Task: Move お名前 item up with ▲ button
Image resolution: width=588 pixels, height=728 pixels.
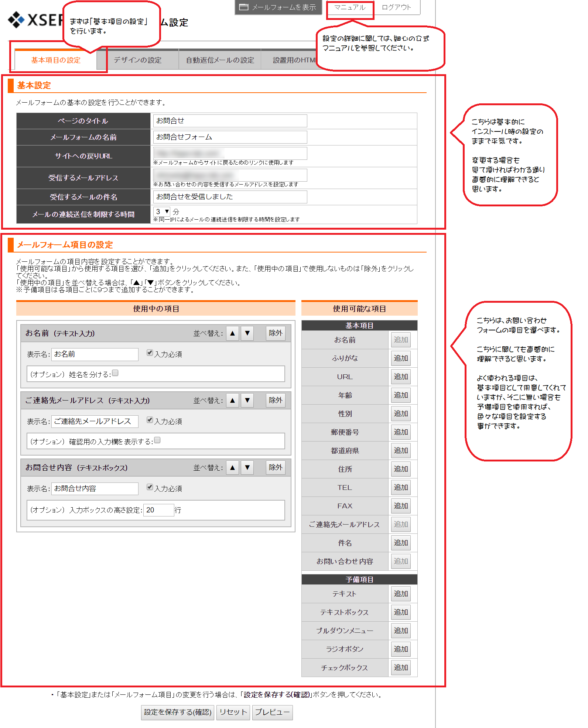Action: point(232,333)
